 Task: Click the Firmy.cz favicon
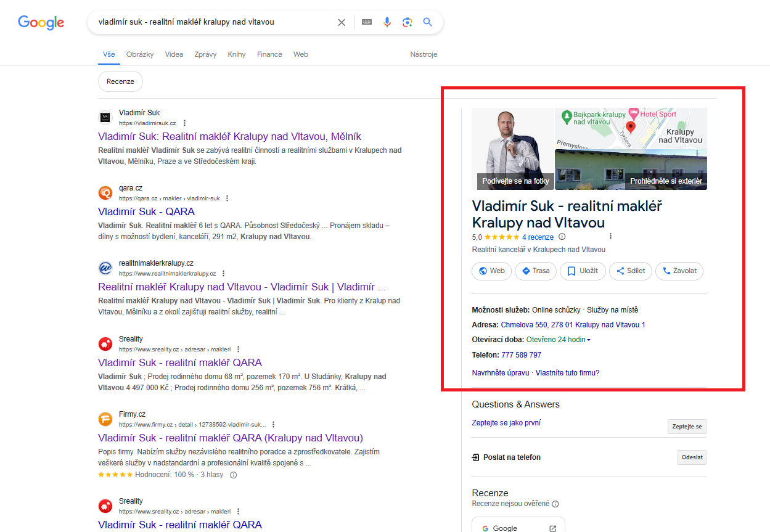105,419
